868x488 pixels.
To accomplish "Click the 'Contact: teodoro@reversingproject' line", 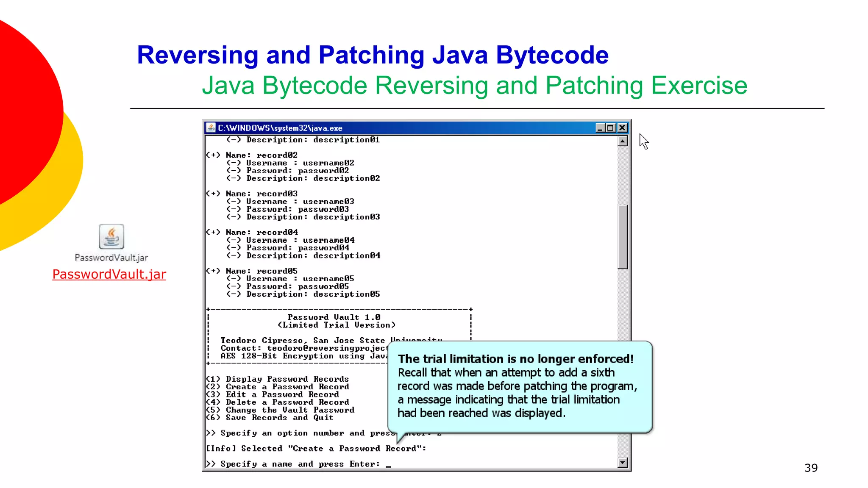I will click(x=304, y=348).
